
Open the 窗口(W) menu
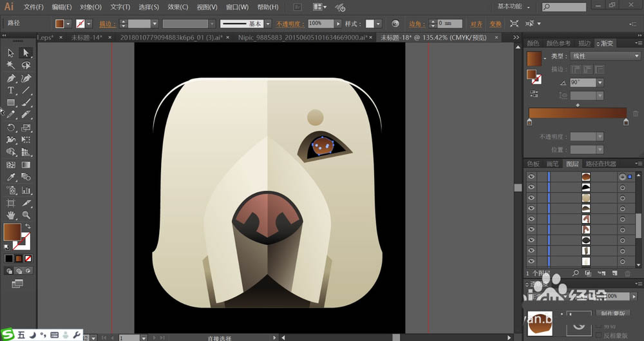[237, 7]
